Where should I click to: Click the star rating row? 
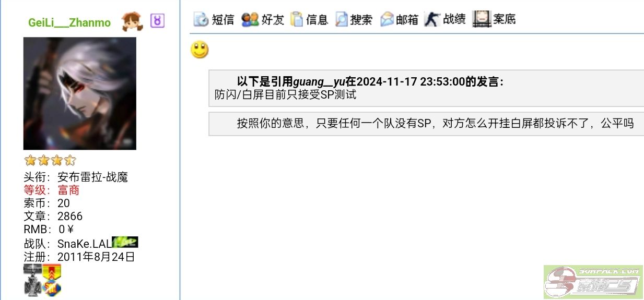coord(50,160)
